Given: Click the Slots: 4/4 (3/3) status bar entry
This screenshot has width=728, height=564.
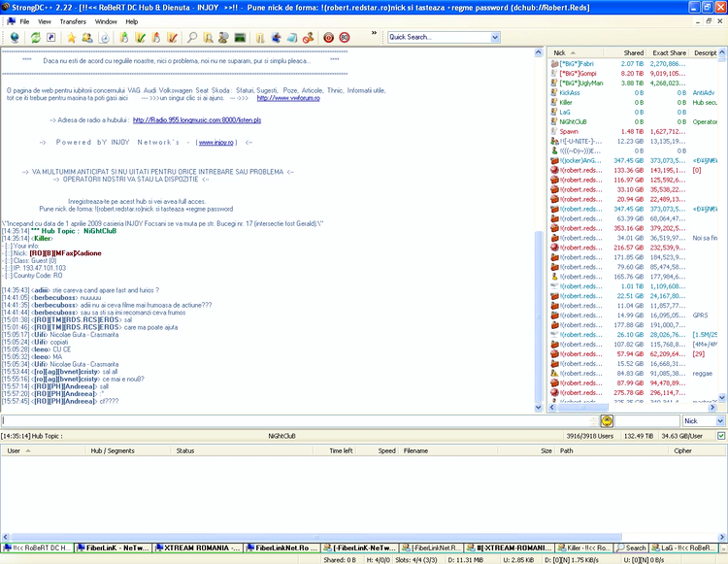Looking at the screenshot, I should click(415, 560).
